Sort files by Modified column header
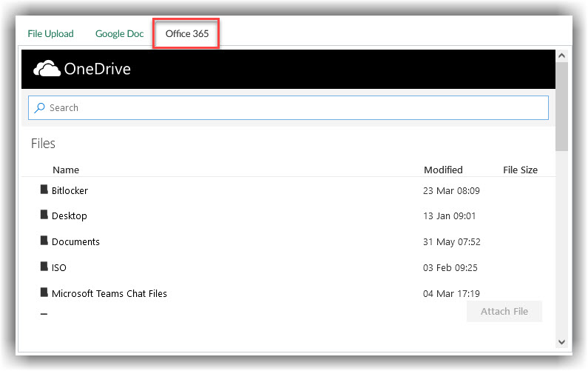The width and height of the screenshot is (588, 371). 443,170
